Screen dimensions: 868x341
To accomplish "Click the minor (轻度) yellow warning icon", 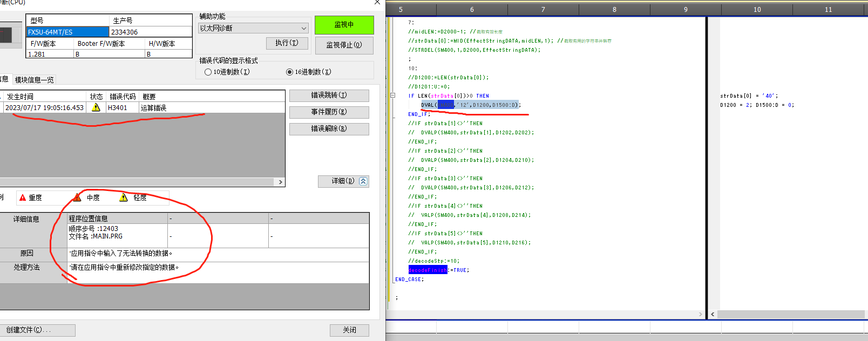I will pyautogui.click(x=124, y=197).
